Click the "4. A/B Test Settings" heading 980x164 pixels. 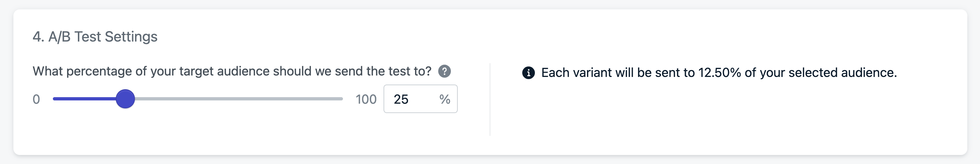point(95,37)
